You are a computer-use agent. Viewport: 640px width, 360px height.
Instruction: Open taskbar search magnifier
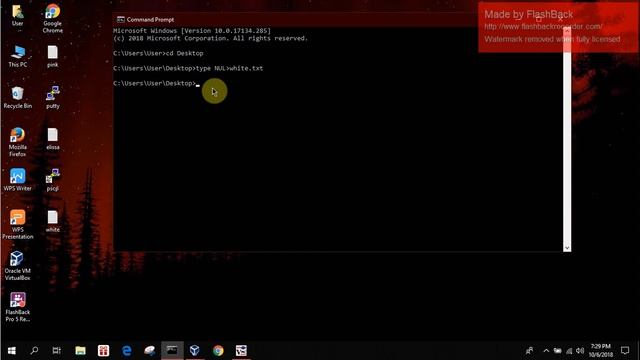(x=34, y=351)
